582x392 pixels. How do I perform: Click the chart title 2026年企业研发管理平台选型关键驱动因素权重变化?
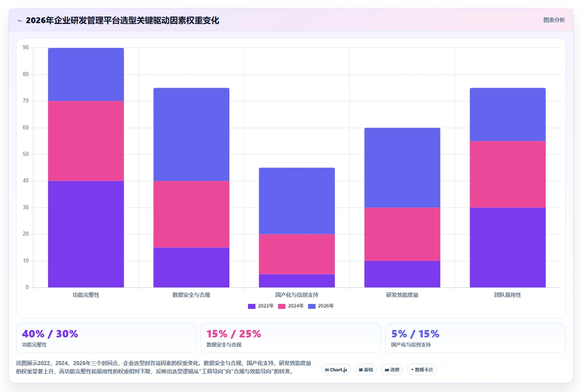pyautogui.click(x=122, y=21)
